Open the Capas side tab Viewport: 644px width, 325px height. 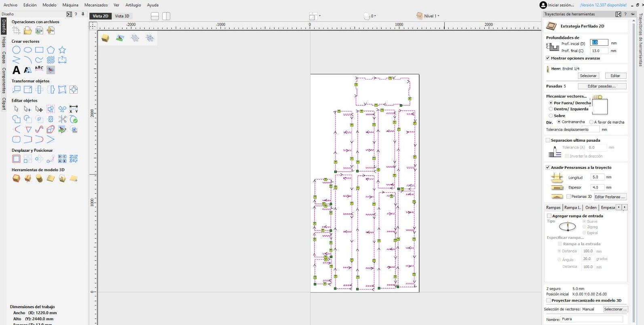(4, 57)
